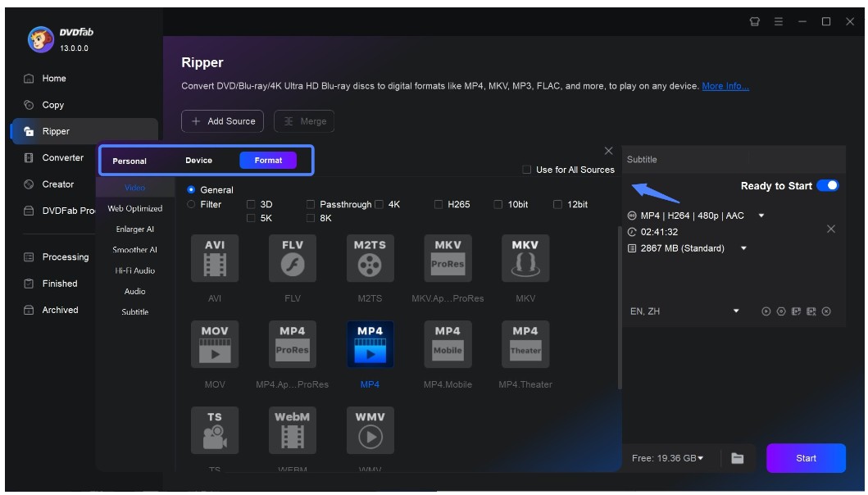Select the MP4 Theater format icon
The height and width of the screenshot is (495, 868).
coord(525,344)
